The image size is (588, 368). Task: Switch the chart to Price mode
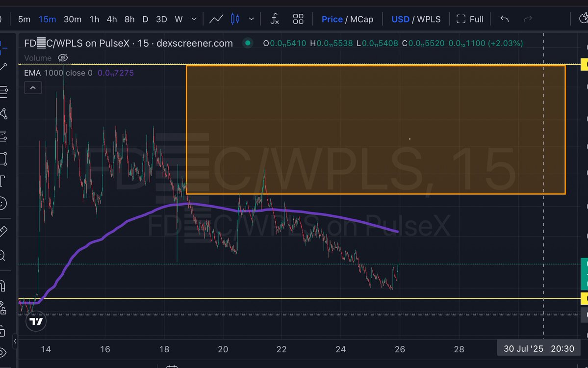click(x=332, y=19)
